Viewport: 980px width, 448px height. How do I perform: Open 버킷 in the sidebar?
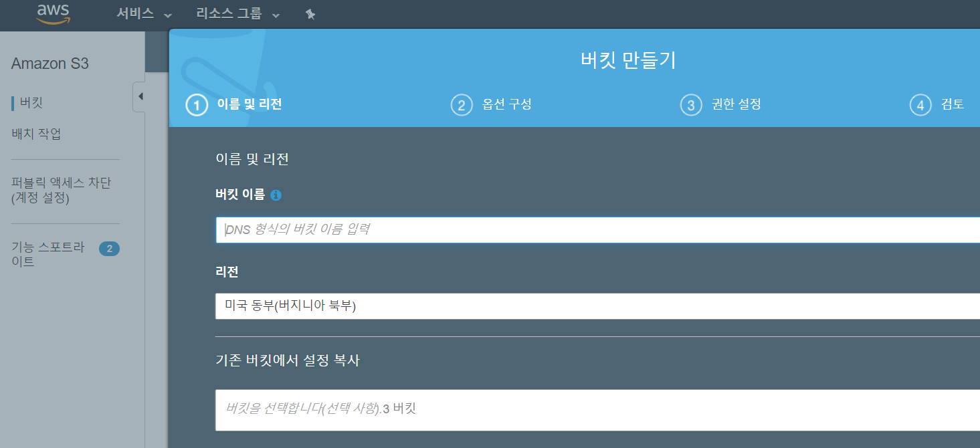31,103
